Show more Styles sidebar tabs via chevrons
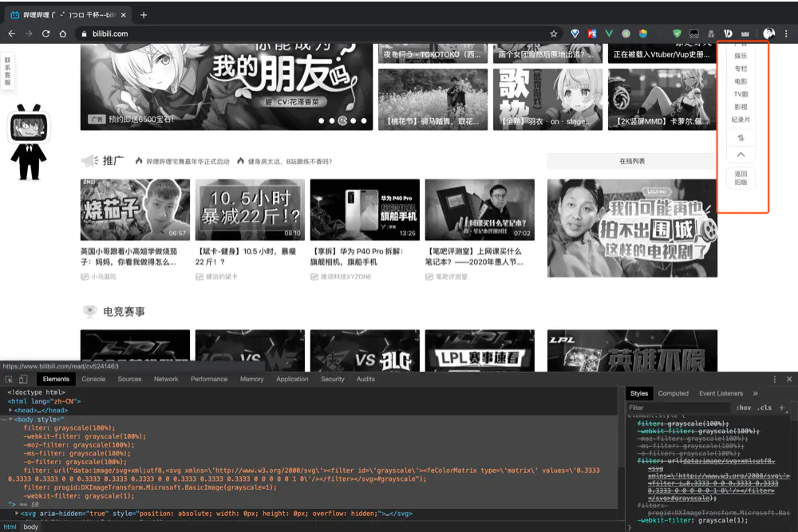 755,393
